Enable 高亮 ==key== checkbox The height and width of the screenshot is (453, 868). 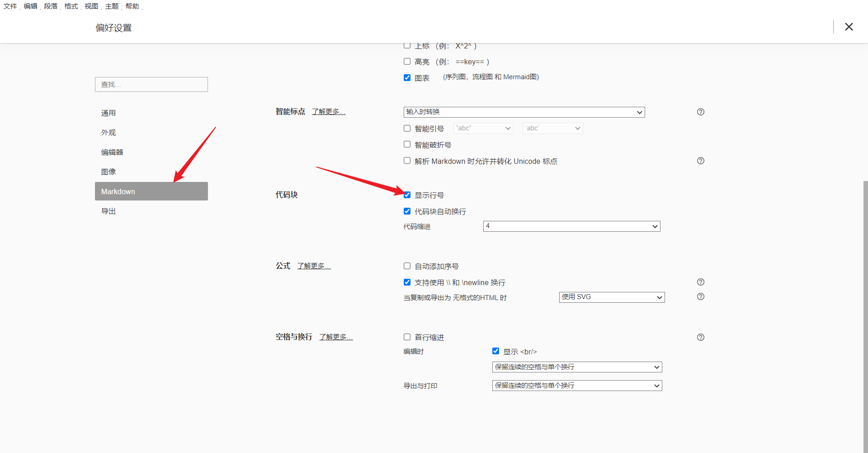click(407, 62)
